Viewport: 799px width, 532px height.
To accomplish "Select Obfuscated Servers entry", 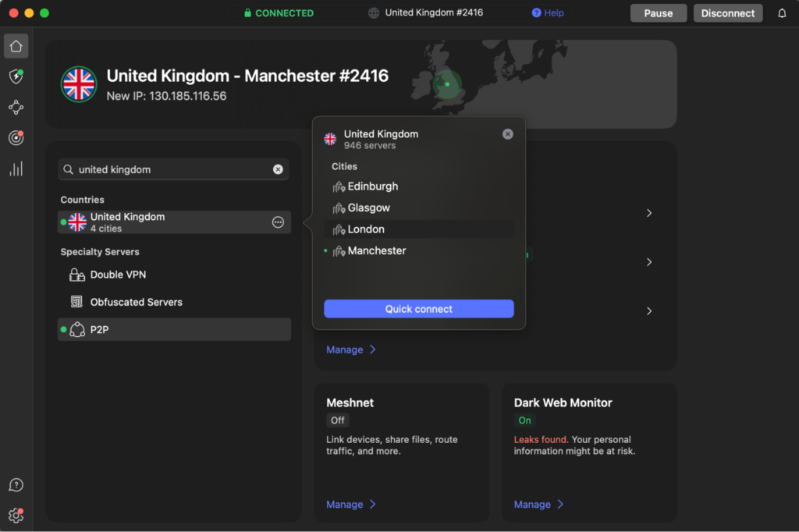I will click(x=174, y=302).
